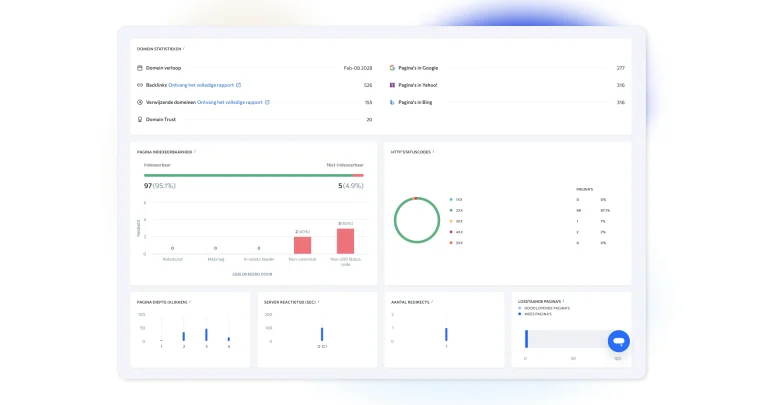The image size is (768, 405).
Task: Click the Google pages value 277
Action: coord(621,68)
